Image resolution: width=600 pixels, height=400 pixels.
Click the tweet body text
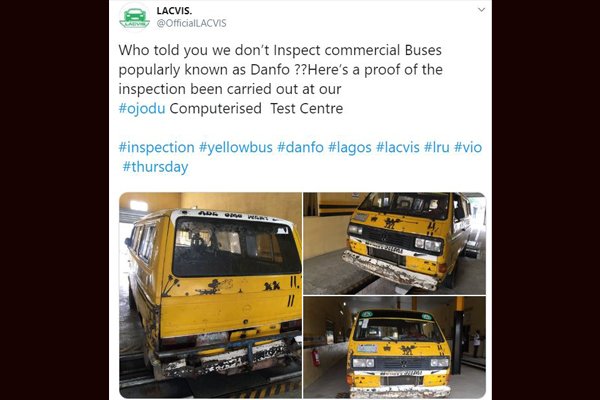click(280, 79)
